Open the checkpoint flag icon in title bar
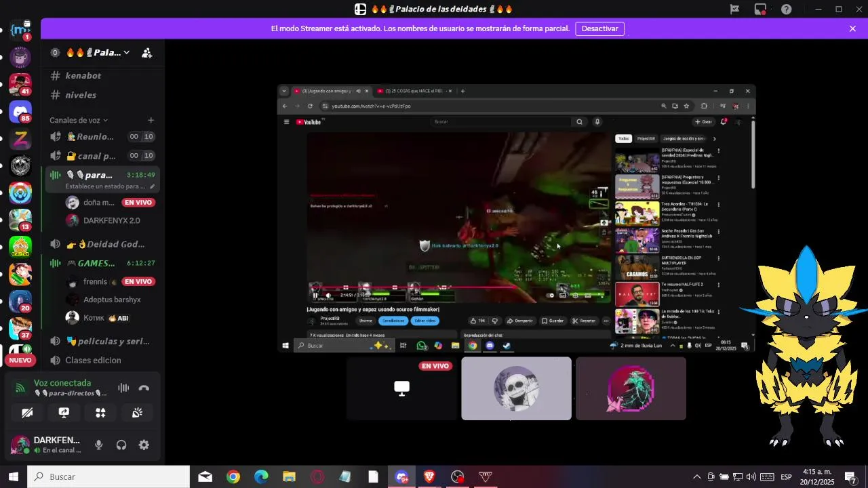 734,9
